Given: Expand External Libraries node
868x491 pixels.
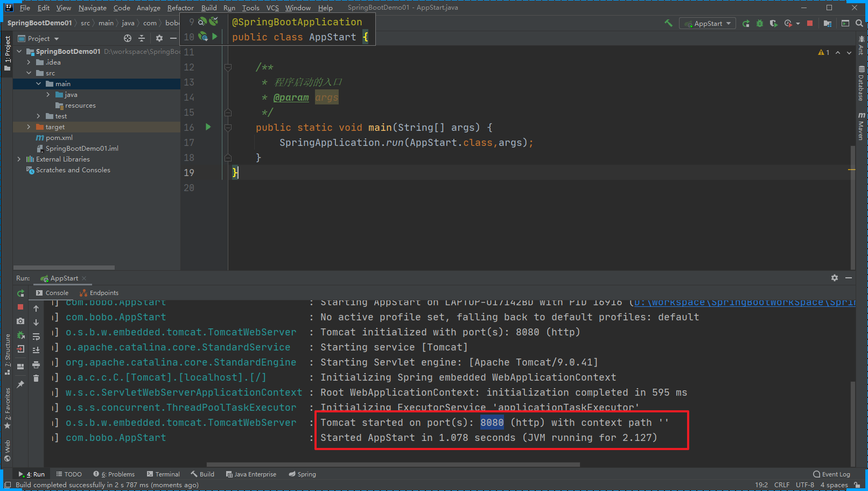Looking at the screenshot, I should (x=19, y=159).
